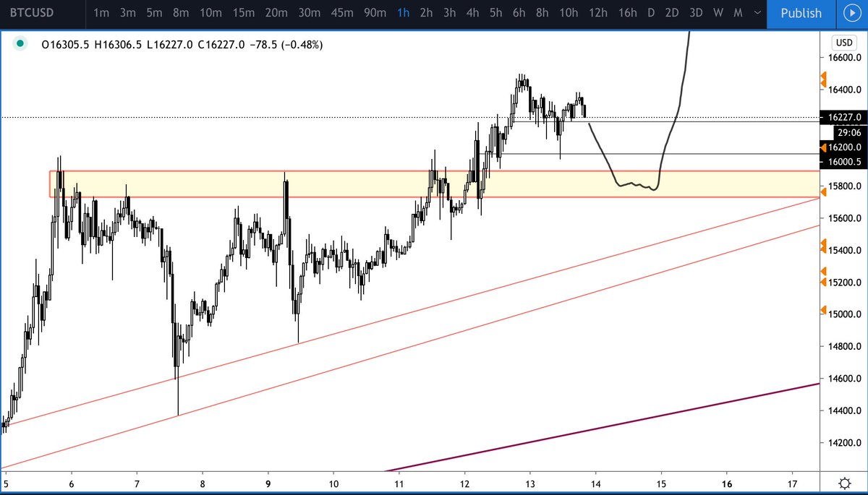Viewport: 868px width, 495px height.
Task: Select the 15m timeframe
Action: pos(244,13)
